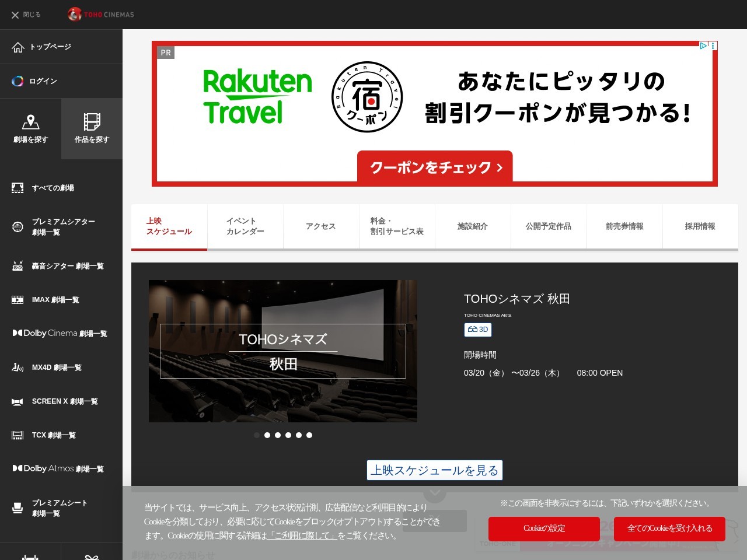Click the 上映スケジュールを見る button
The width and height of the screenshot is (747, 560).
434,470
